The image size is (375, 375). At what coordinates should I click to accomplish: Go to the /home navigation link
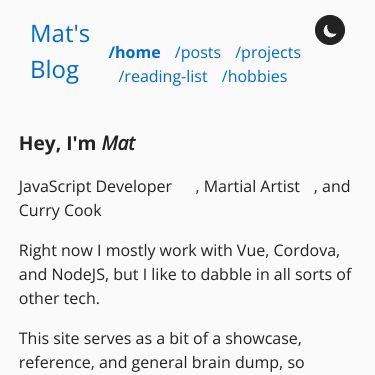coord(135,52)
